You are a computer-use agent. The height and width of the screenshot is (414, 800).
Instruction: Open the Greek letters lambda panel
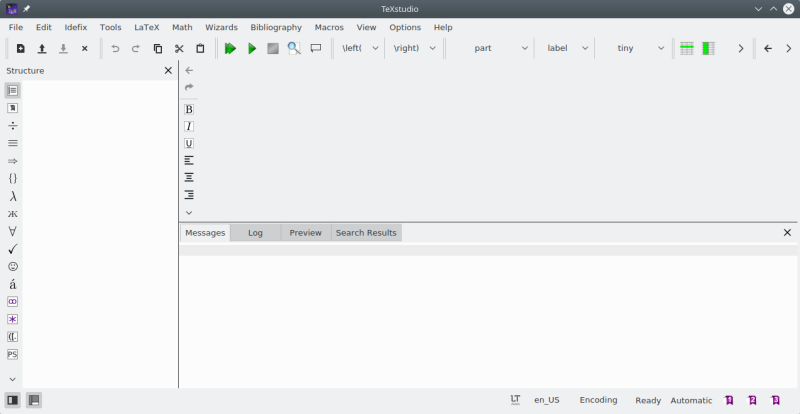coord(13,197)
